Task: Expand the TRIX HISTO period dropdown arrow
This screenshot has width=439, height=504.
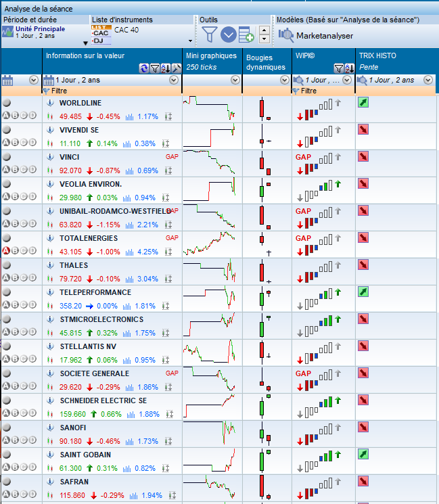Action: [x=428, y=80]
